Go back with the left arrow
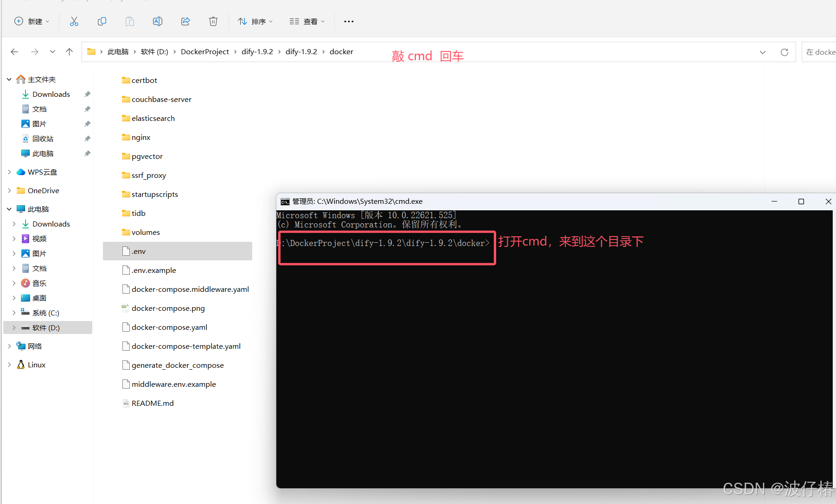 (14, 52)
